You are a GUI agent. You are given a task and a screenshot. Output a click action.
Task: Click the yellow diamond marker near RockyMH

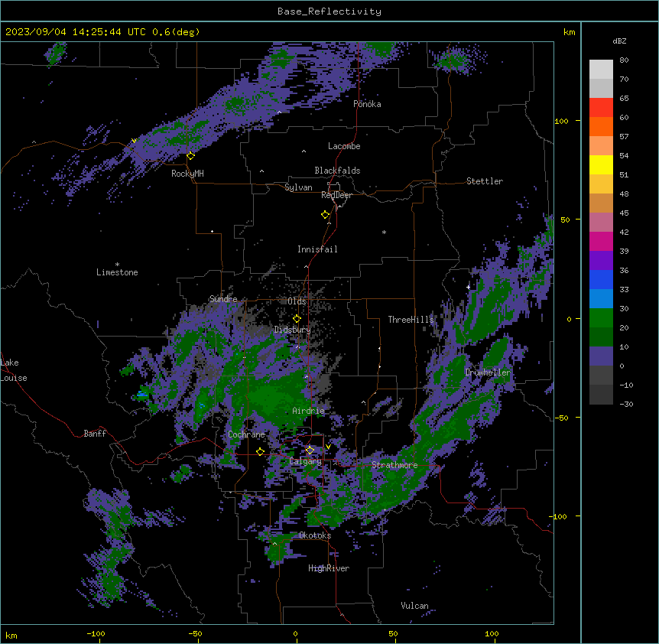190,156
